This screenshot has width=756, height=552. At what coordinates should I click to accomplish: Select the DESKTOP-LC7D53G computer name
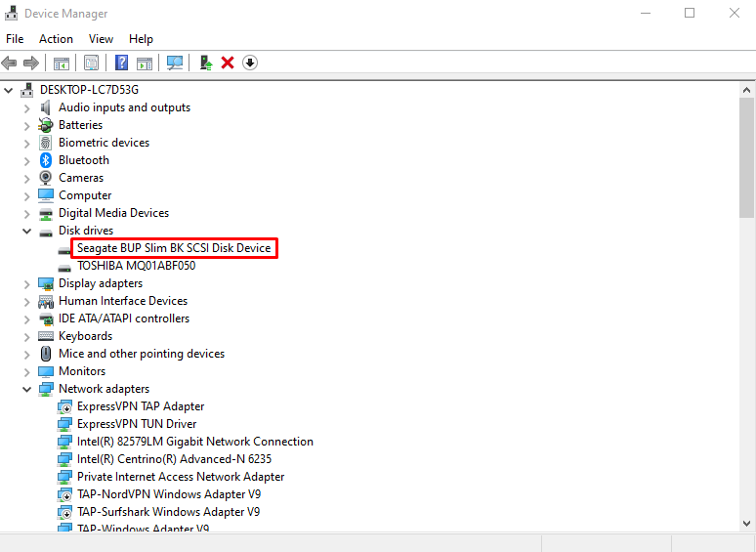tap(89, 90)
